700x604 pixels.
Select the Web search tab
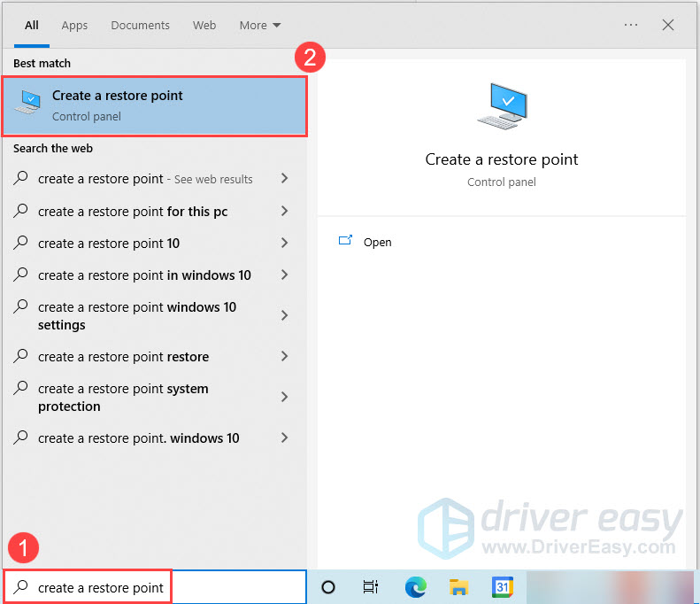pos(204,26)
